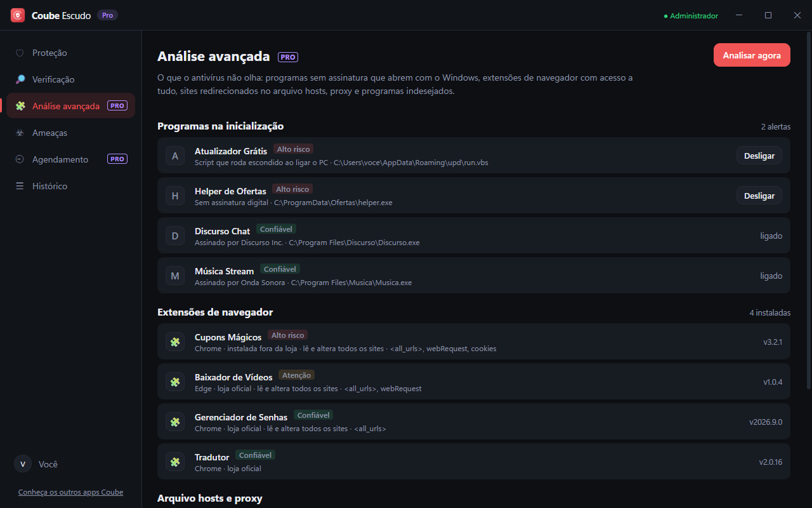The height and width of the screenshot is (508, 812).
Task: Click the vertical scrollbar of the content area
Action: 809,210
